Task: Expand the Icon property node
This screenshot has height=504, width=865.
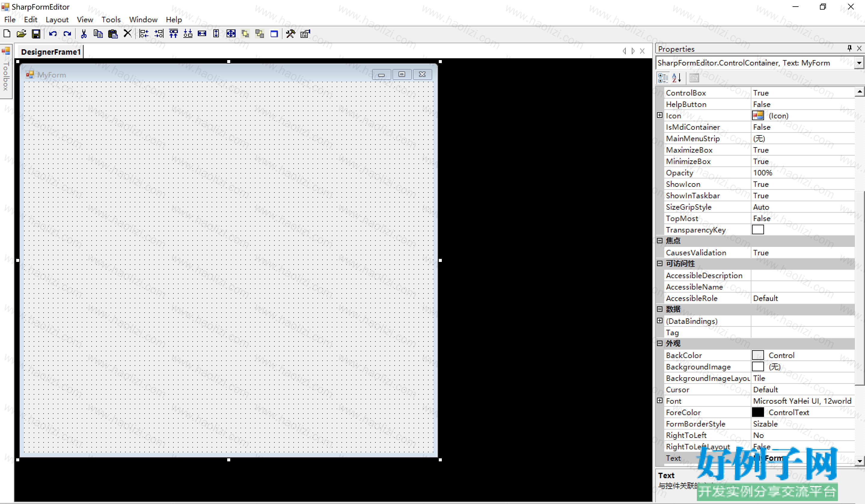Action: pos(660,115)
